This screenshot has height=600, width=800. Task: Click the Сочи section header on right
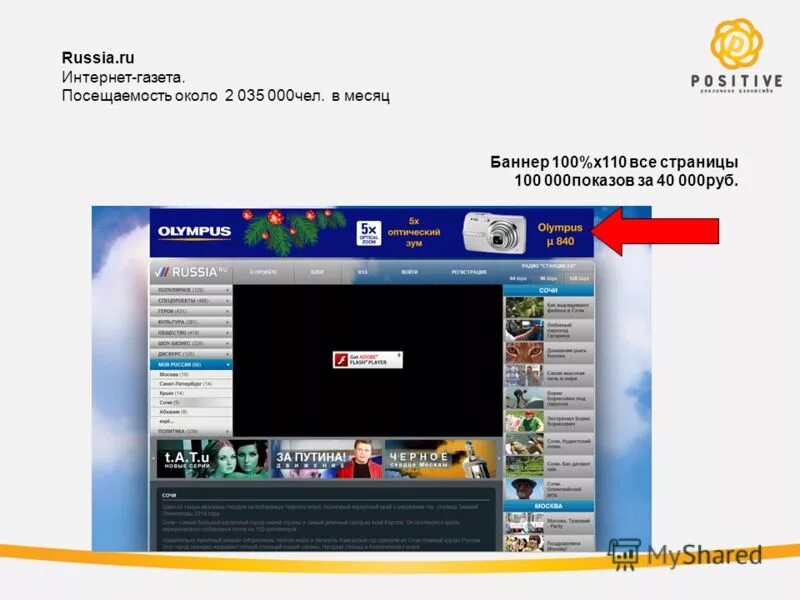pos(548,290)
